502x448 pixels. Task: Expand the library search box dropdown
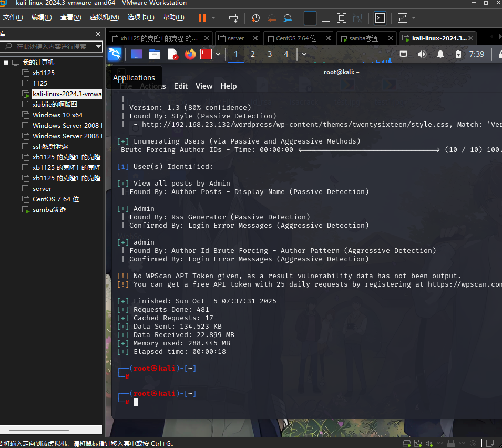98,46
